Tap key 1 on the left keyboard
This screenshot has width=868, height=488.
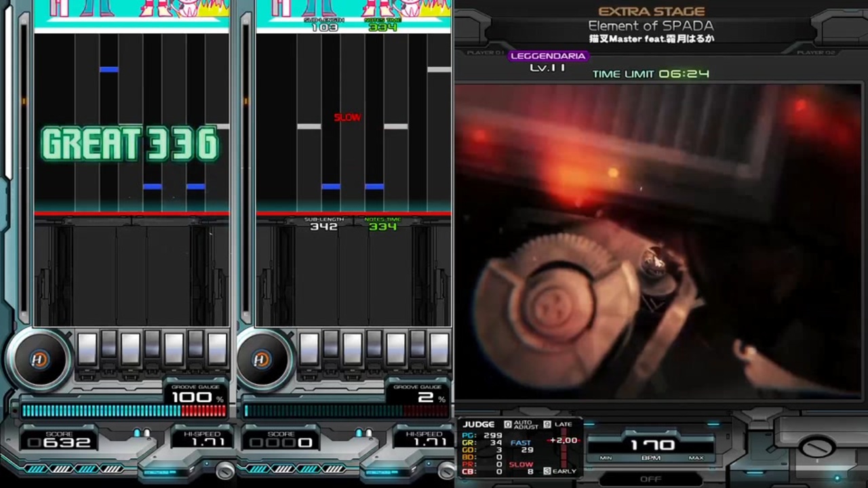pyautogui.click(x=87, y=349)
